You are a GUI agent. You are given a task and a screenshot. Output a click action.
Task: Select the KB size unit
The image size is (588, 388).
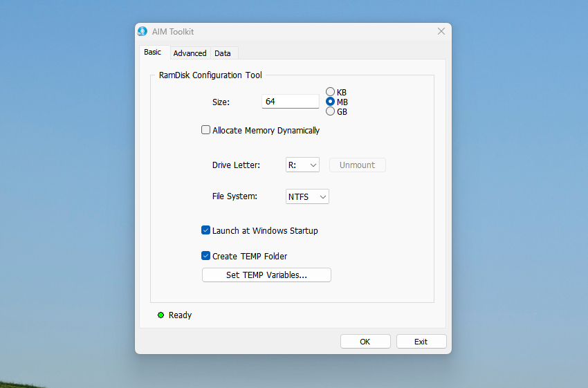pos(331,92)
